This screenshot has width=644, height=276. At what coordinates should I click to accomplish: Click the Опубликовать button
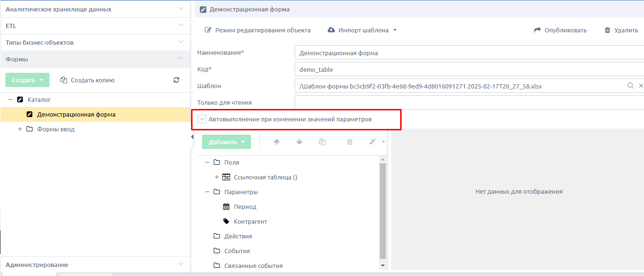tap(560, 30)
